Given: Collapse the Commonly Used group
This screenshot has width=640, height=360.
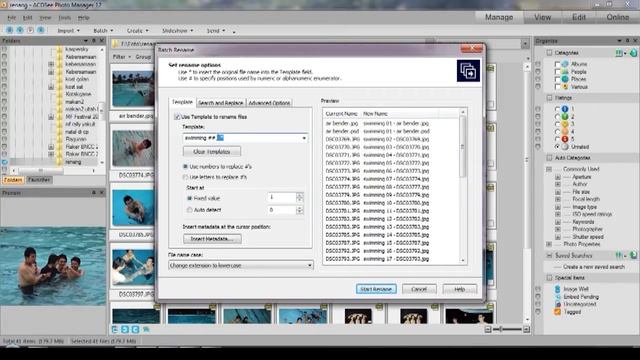Looking at the screenshot, I should pyautogui.click(x=549, y=169).
